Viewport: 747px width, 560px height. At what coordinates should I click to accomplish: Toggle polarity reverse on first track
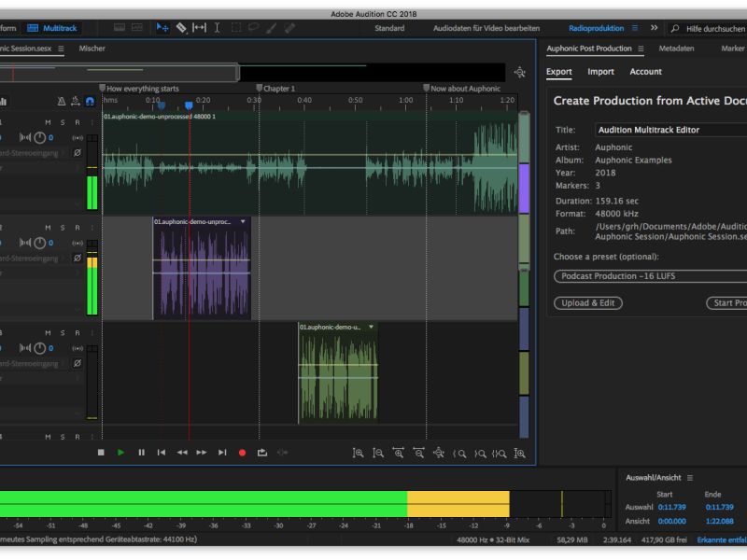click(x=77, y=152)
